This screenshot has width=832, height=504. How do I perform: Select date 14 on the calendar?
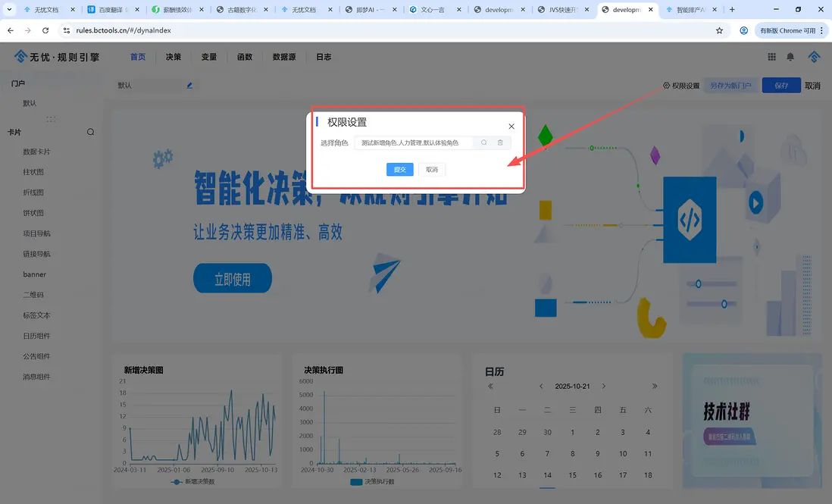click(547, 475)
